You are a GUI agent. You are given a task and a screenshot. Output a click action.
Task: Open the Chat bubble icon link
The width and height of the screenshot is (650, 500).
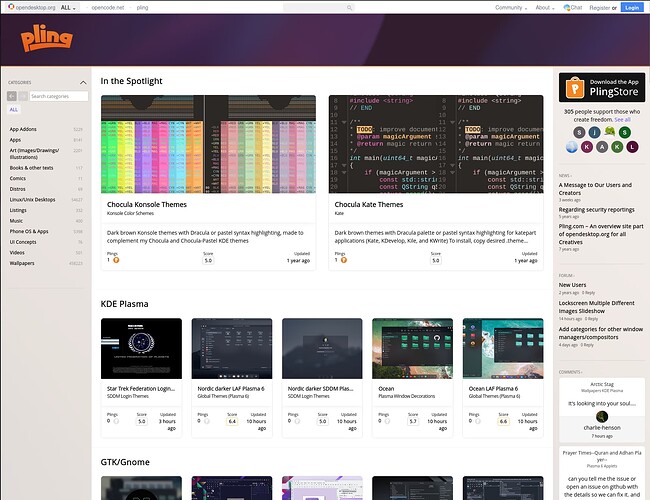click(567, 7)
